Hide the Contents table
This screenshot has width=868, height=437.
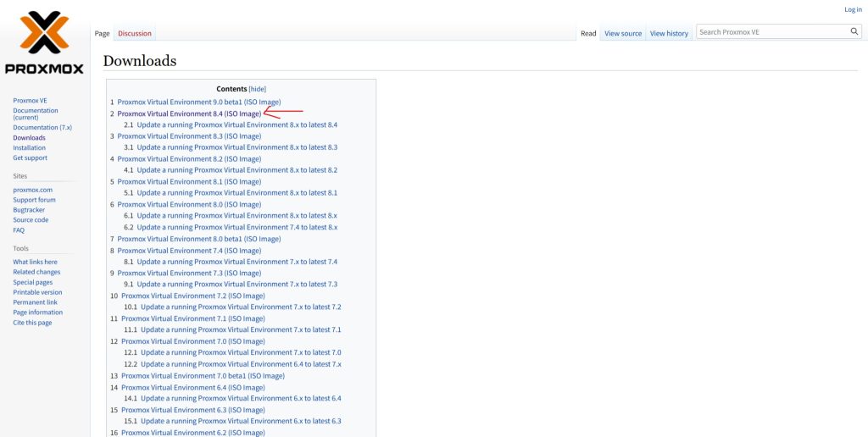click(257, 89)
